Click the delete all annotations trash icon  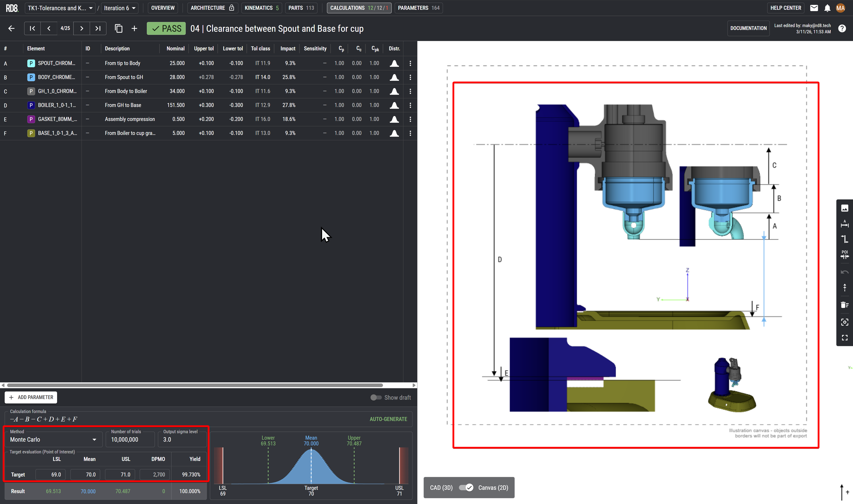[x=845, y=305]
